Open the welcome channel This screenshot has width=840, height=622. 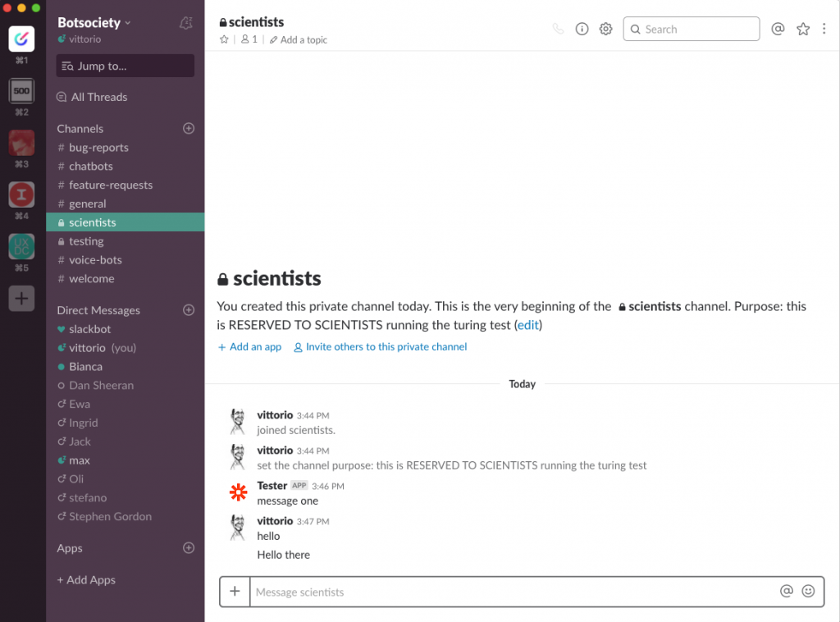click(126, 279)
